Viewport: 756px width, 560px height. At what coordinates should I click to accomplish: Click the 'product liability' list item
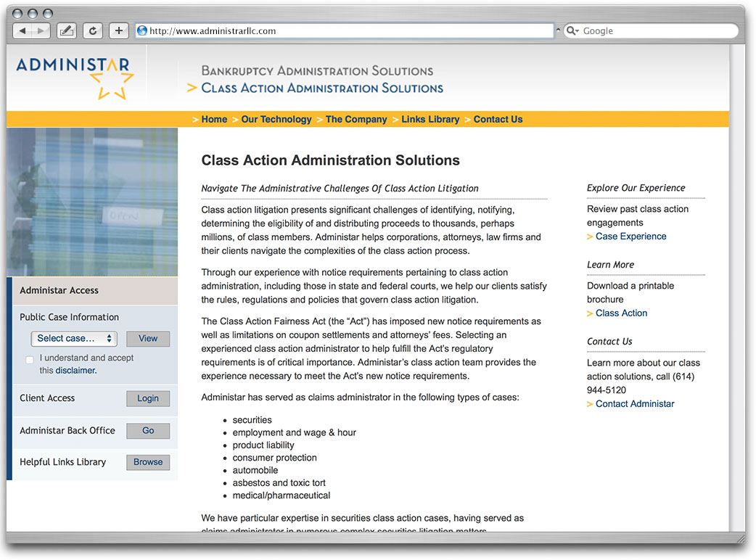point(263,445)
